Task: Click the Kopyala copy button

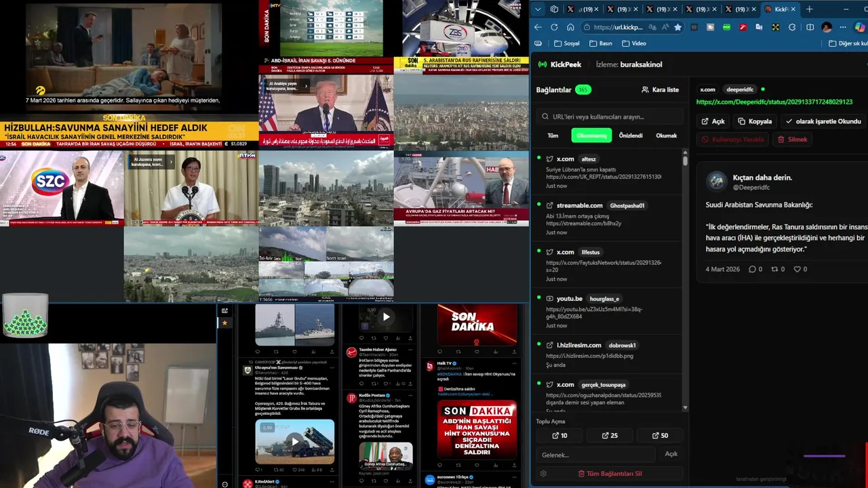Action: [x=755, y=121]
